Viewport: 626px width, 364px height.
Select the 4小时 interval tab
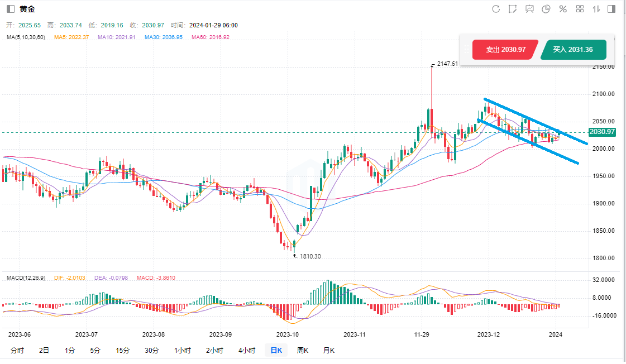(247, 351)
